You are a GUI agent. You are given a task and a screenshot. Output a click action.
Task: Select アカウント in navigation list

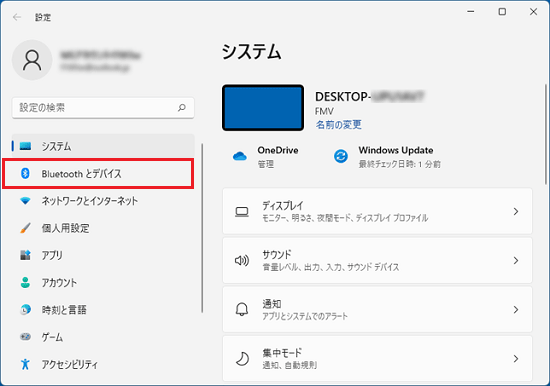(x=103, y=282)
